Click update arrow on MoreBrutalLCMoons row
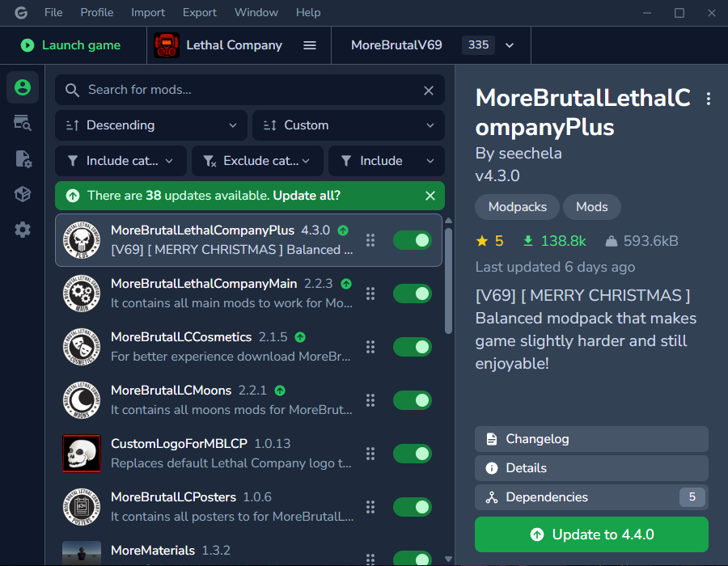Screen dimensions: 728x566 tap(280, 391)
